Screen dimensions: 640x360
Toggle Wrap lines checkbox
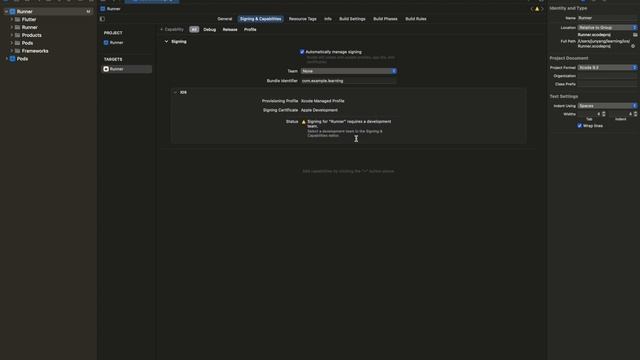click(x=580, y=126)
